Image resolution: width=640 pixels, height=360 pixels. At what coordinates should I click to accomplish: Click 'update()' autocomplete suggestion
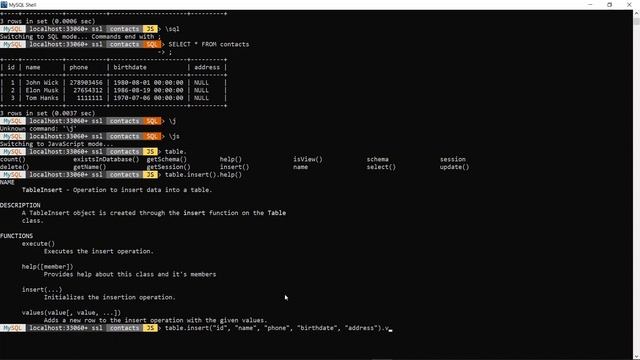[454, 167]
